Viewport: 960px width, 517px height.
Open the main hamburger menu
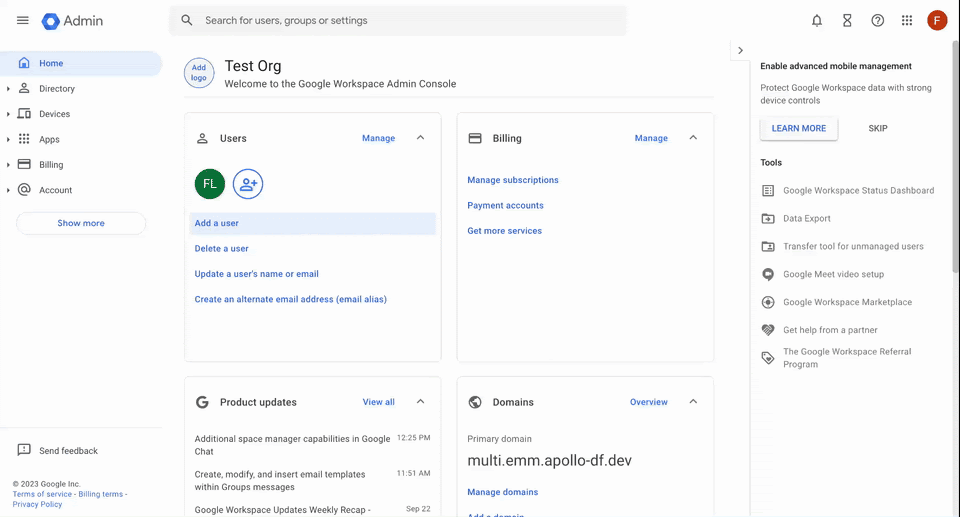(x=23, y=20)
